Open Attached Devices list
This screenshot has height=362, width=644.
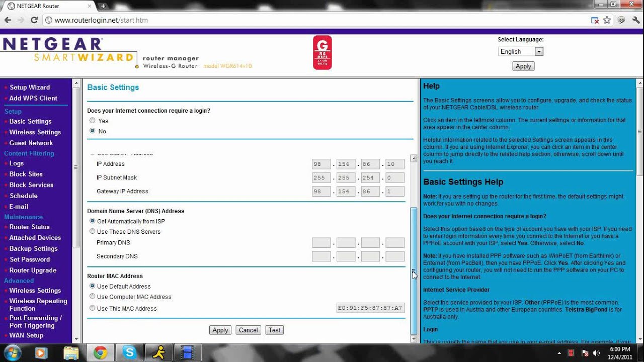35,238
